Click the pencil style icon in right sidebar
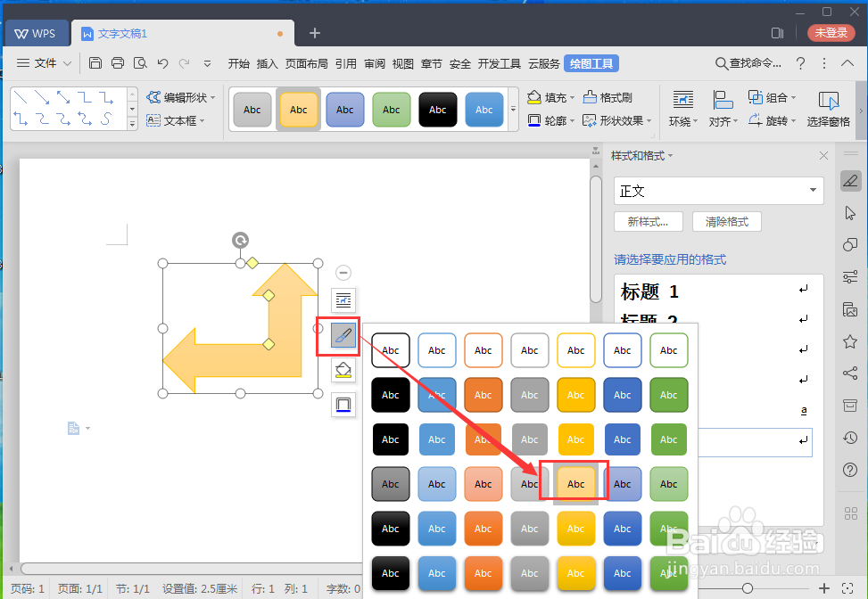Screen dimensions: 868x599 [851, 180]
